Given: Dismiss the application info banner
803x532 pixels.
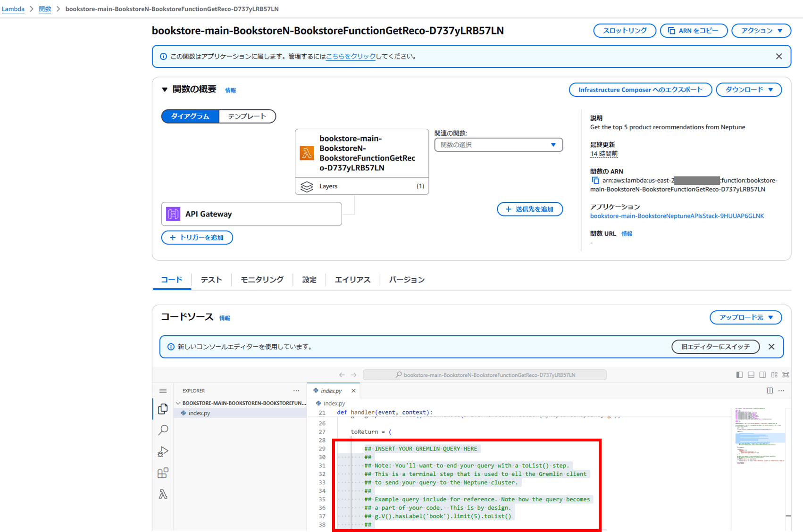Looking at the screenshot, I should 779,57.
